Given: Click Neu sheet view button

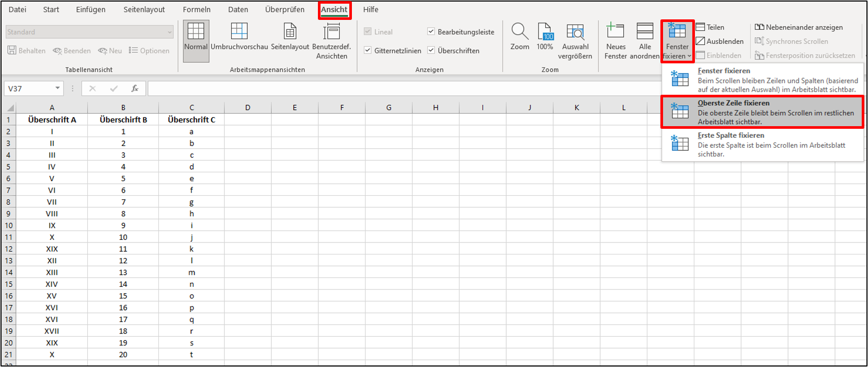Looking at the screenshot, I should coord(110,51).
